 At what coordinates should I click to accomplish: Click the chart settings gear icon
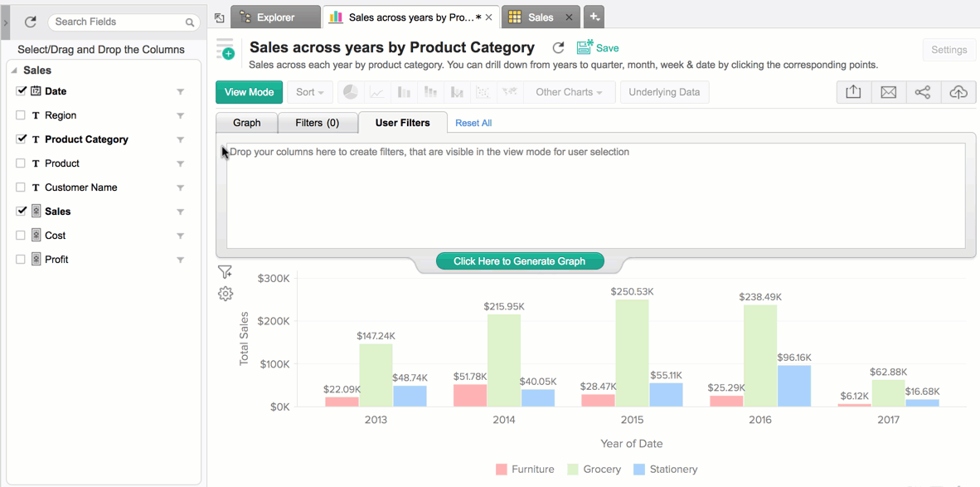point(226,294)
